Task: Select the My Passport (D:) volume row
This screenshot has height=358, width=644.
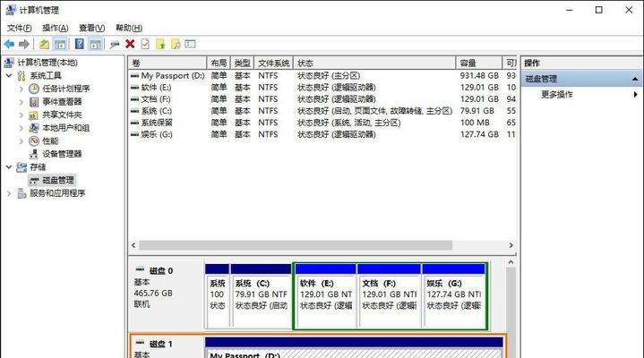Action: pyautogui.click(x=322, y=75)
